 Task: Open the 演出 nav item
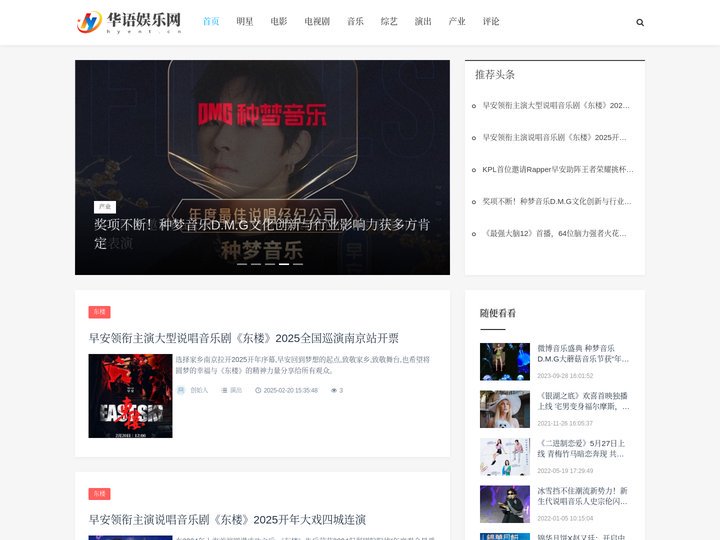click(x=423, y=21)
